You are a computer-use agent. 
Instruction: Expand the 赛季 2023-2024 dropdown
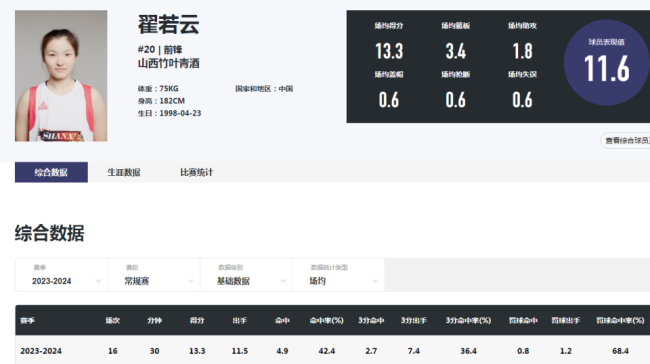61,275
